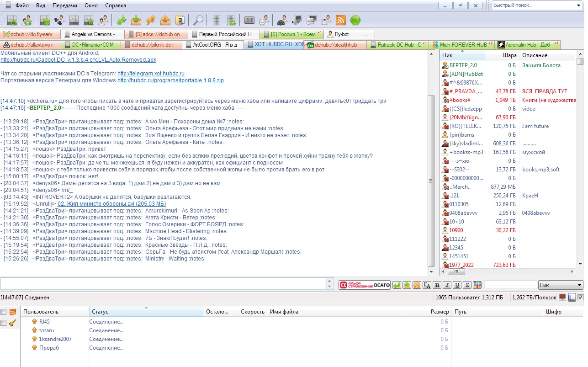
Task: Click the chat area vertical scrollbar
Action: click(x=431, y=180)
